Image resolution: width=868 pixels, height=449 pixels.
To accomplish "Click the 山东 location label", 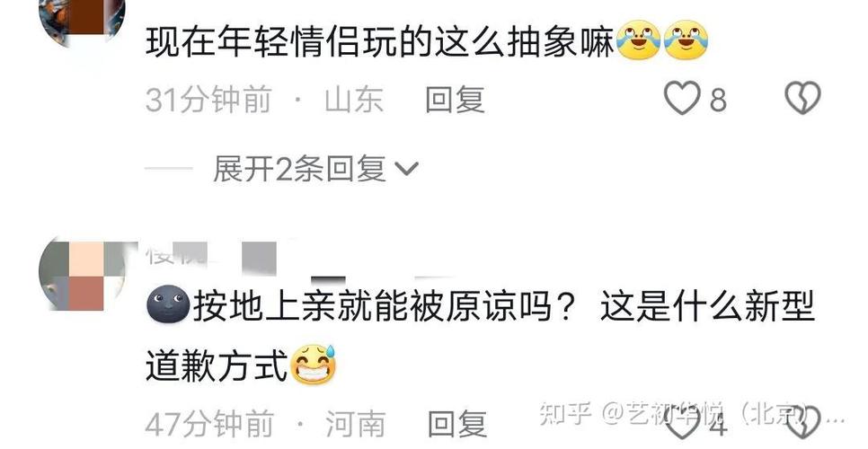I will pyautogui.click(x=354, y=100).
